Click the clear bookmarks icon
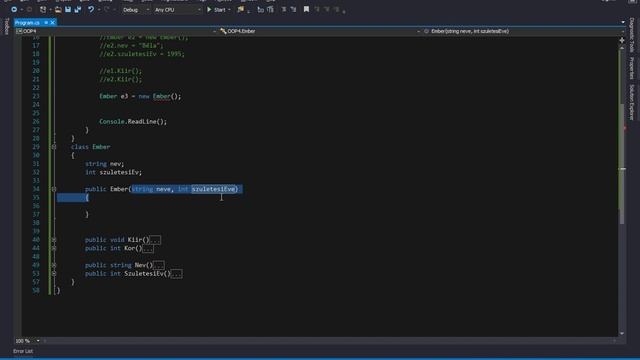 point(336,9)
